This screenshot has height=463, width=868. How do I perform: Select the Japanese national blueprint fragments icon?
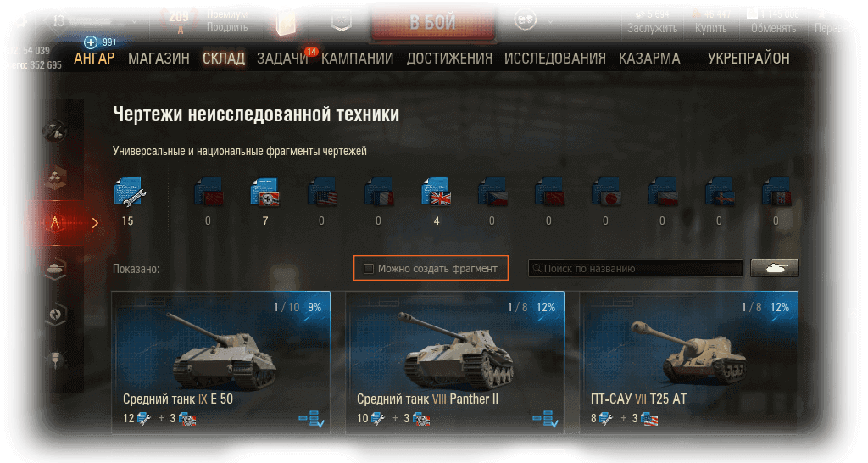[606, 192]
